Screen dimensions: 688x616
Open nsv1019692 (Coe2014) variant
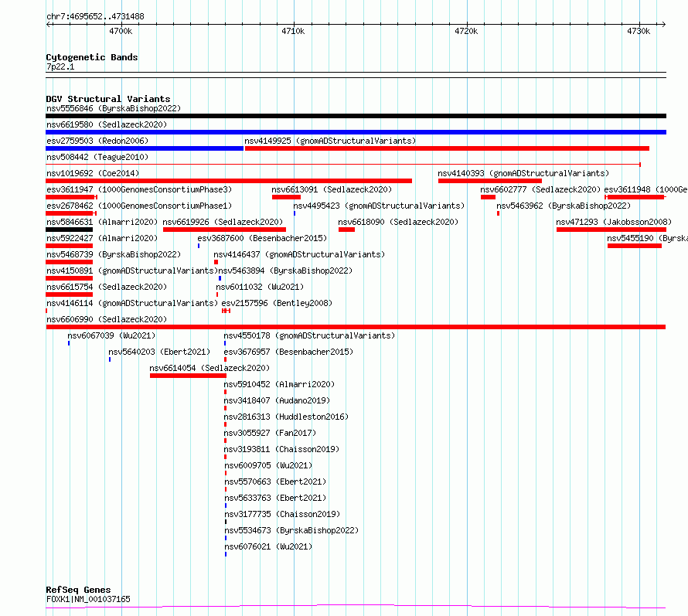(93, 173)
